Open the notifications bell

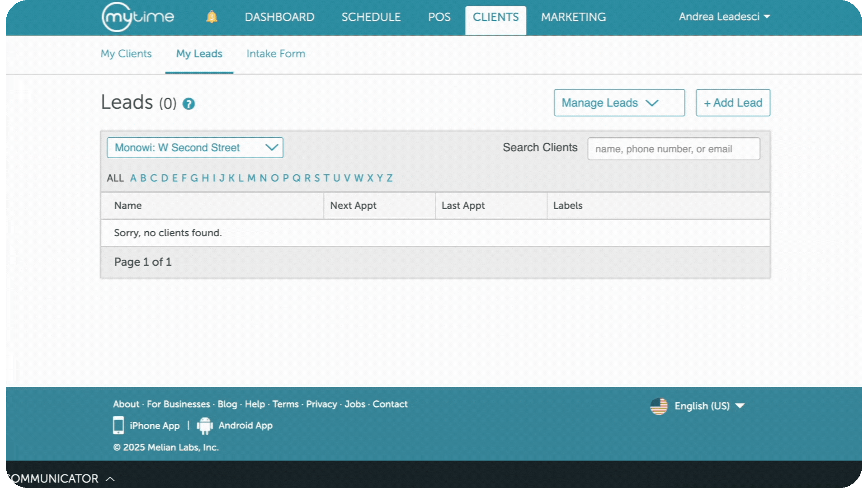point(212,17)
